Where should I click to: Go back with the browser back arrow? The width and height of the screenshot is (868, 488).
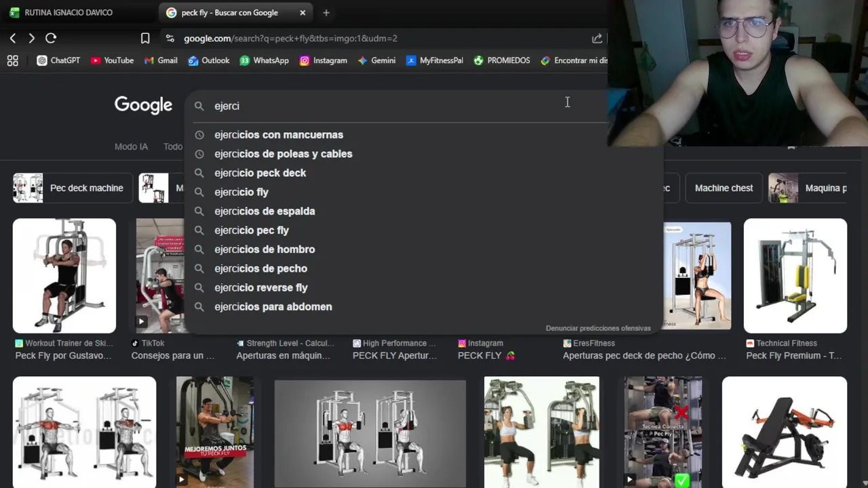[x=13, y=39]
